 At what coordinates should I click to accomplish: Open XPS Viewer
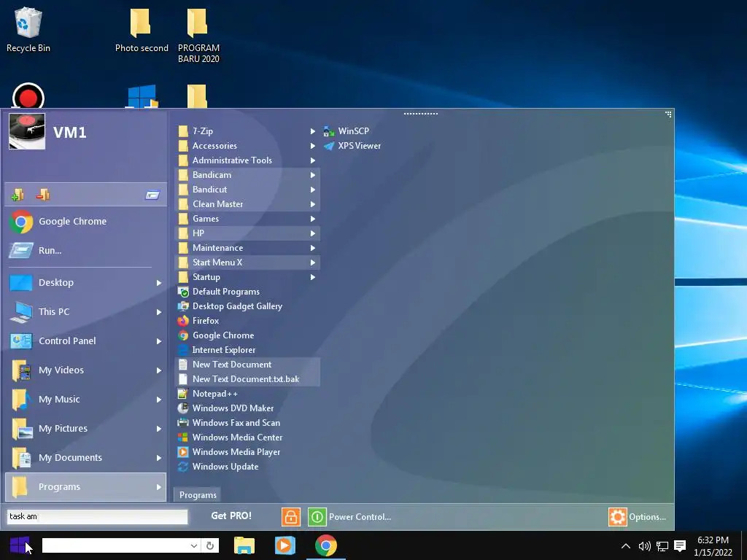click(x=352, y=146)
